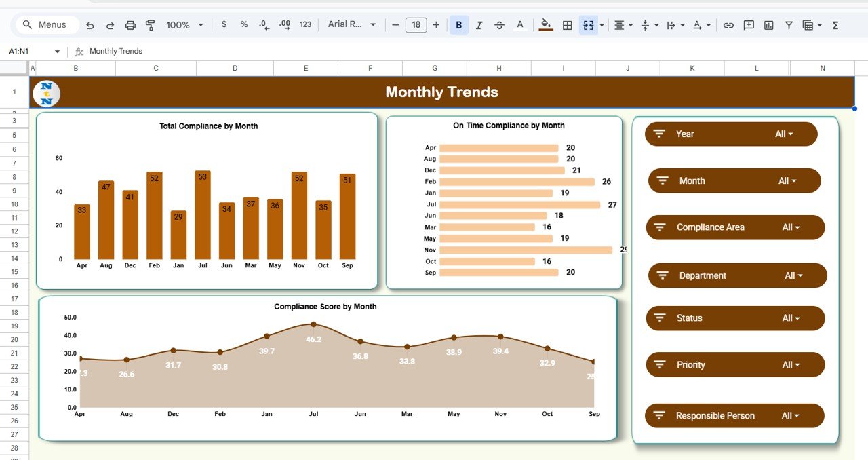Click the Monthly Trends title banner
This screenshot has height=460, width=868.
(441, 92)
